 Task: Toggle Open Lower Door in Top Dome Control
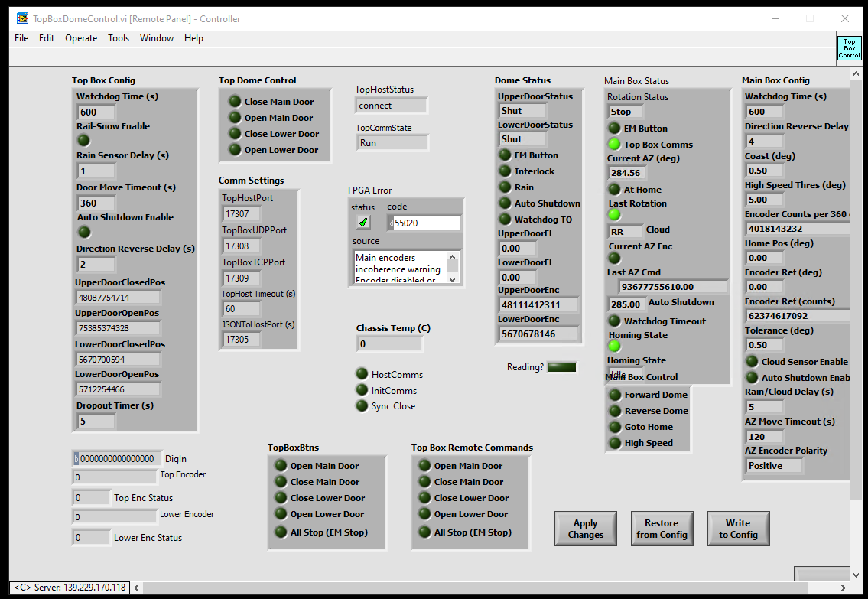click(x=235, y=149)
